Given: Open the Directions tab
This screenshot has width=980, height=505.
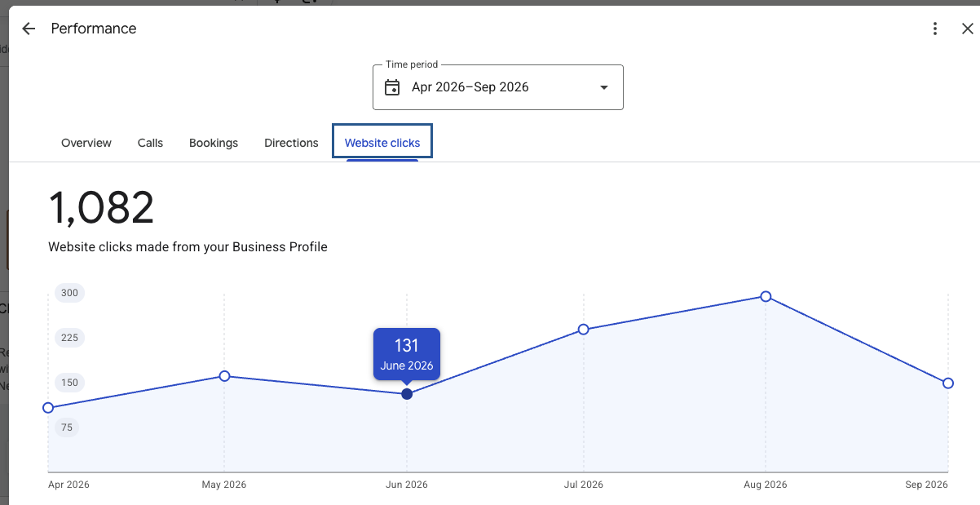Looking at the screenshot, I should point(291,143).
